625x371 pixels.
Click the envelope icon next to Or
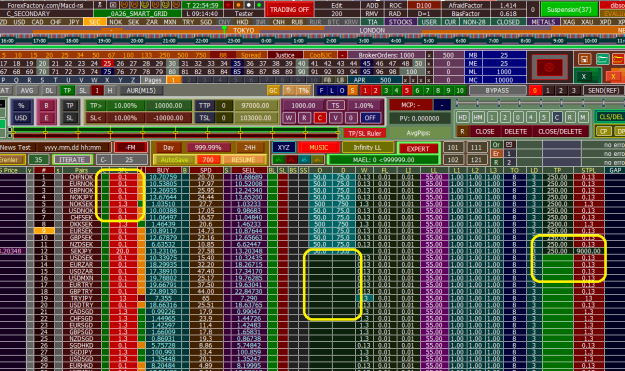pyautogui.click(x=509, y=145)
